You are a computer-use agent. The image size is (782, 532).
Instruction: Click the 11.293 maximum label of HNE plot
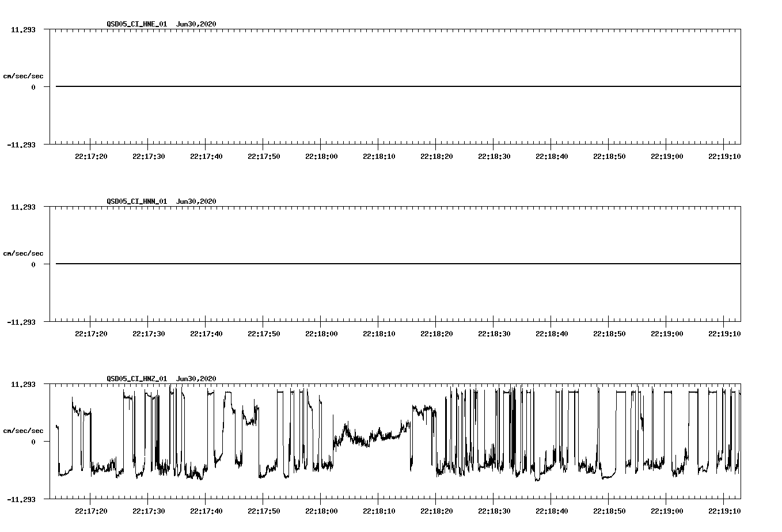pos(23,29)
